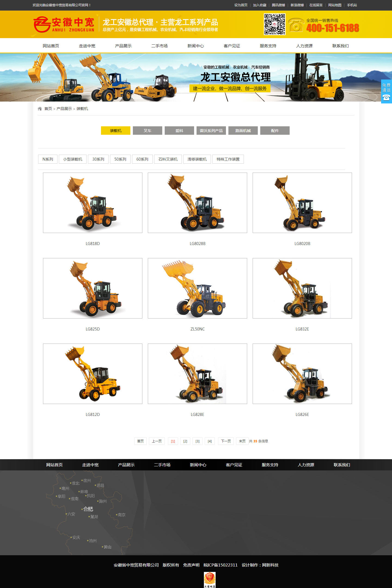
Task: Open the ZL50NC loader thumbnail
Action: click(197, 288)
